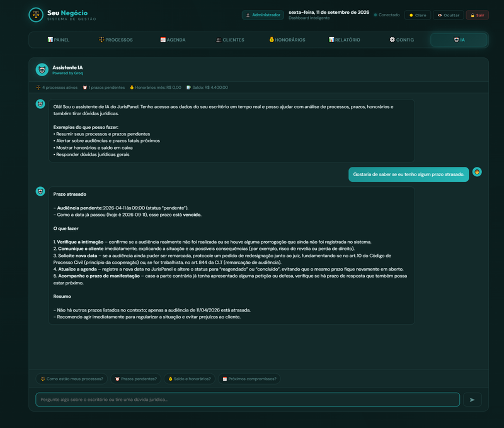
Task: Click the 'Resumo' heading in reply
Action: 62,296
